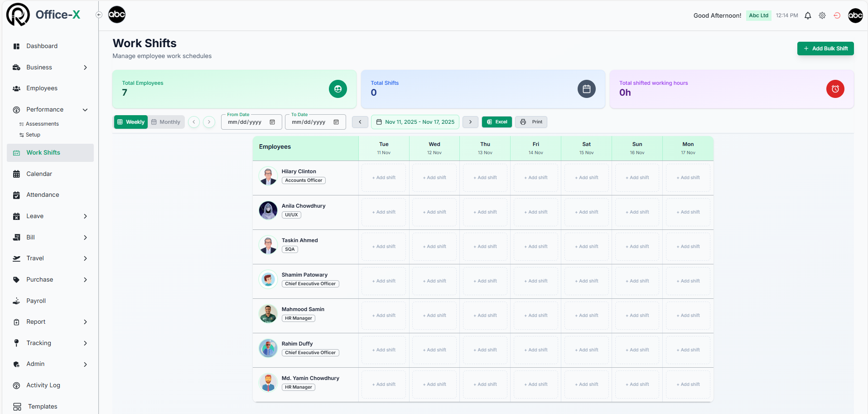Export shifts with the Excel button
Screen dimensions: 868x414
tap(497, 122)
